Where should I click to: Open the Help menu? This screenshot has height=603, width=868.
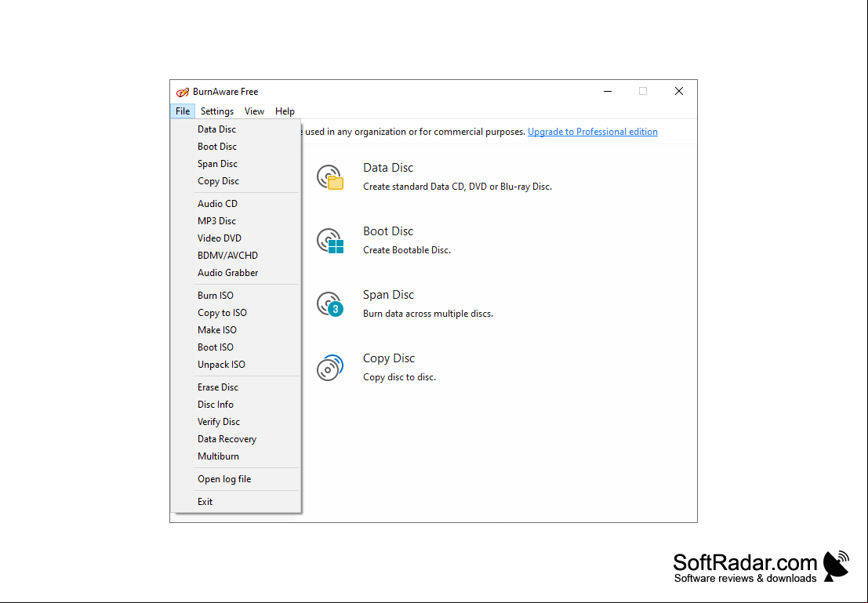(285, 111)
